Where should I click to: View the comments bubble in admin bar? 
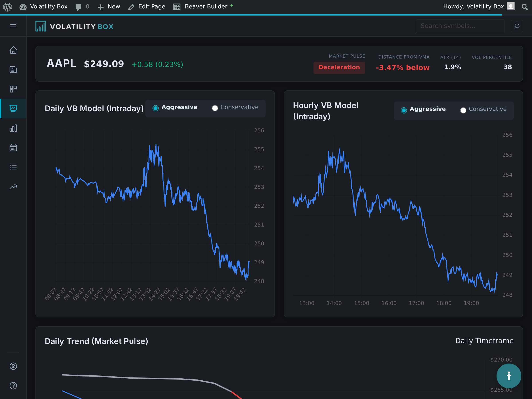click(82, 6)
